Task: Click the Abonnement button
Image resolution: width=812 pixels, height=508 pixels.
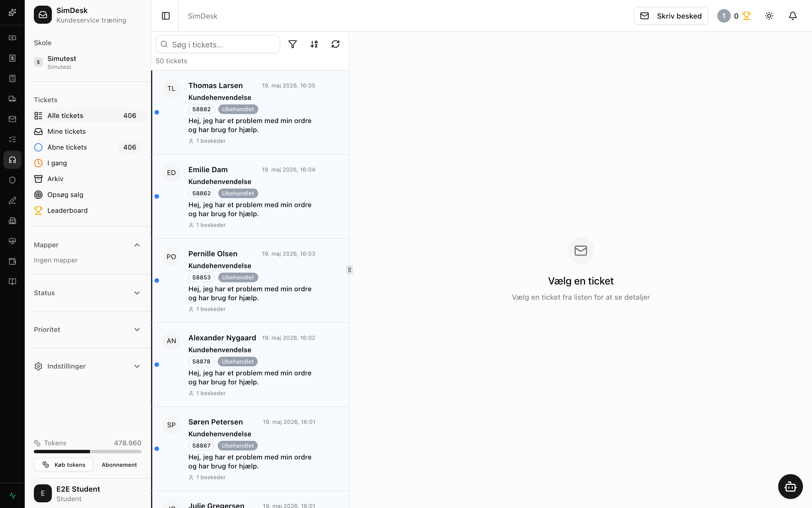Action: tap(119, 465)
